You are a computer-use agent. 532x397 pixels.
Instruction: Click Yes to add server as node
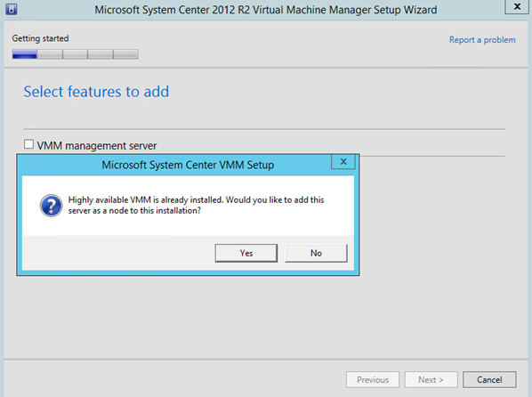246,253
